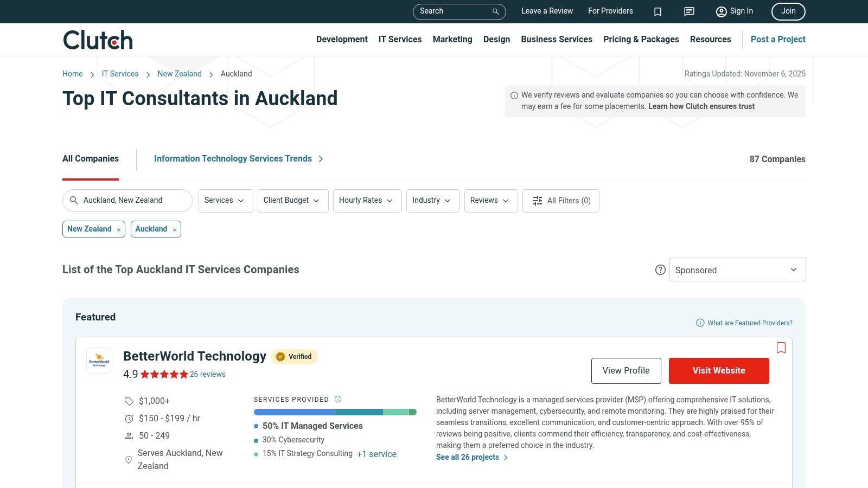Click the info icon next to Services Provided
Viewport: 868px width, 488px height.
[337, 399]
